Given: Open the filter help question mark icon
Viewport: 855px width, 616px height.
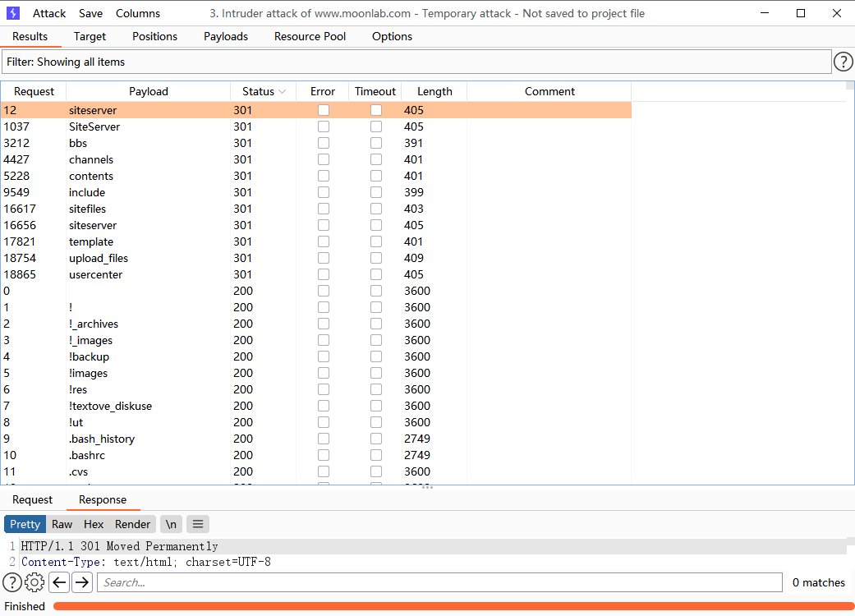Looking at the screenshot, I should pyautogui.click(x=843, y=62).
